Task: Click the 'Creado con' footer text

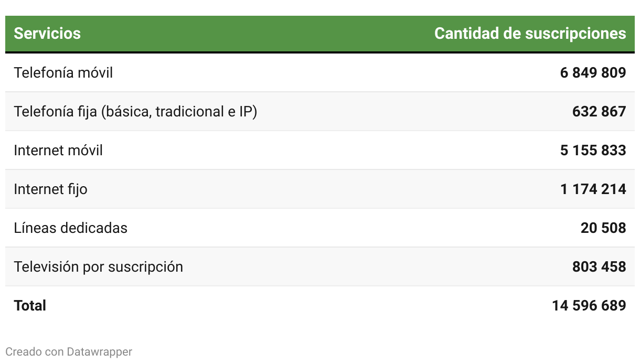Action: 34,351
